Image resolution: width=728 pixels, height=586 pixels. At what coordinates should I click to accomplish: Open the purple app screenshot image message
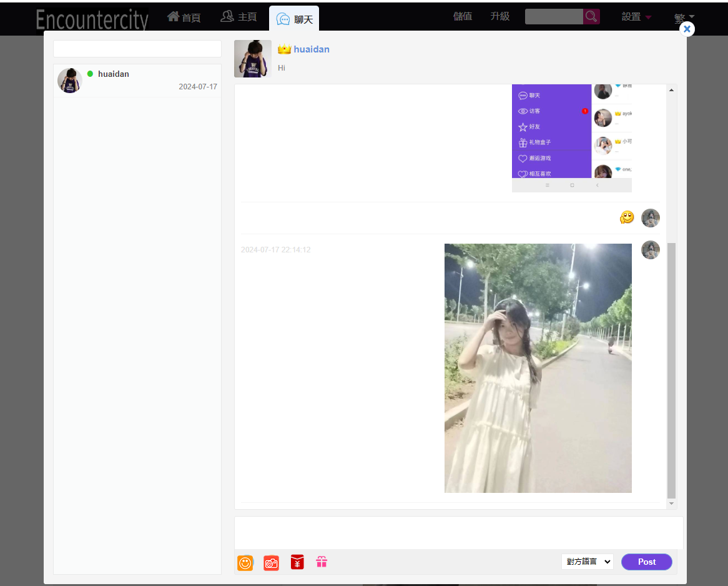[x=572, y=138]
